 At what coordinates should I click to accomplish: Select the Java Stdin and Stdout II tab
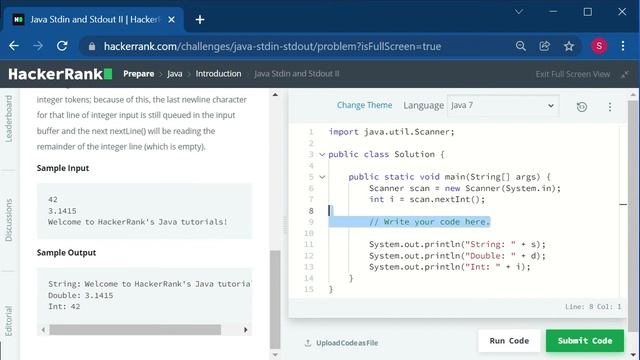[93, 20]
